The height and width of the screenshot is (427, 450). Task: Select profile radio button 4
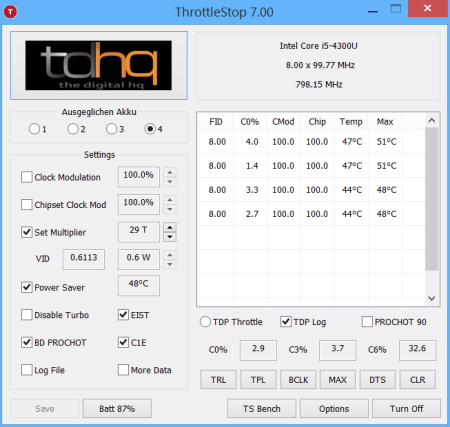150,129
